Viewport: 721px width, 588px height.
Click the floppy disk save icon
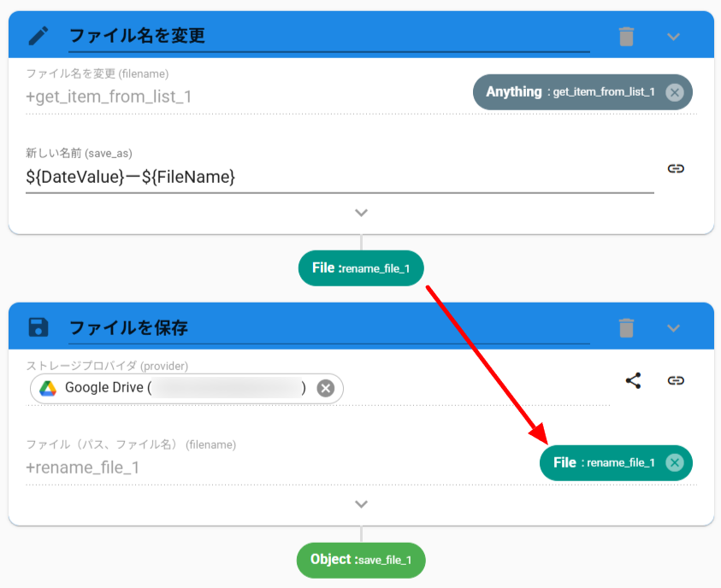coord(38,327)
